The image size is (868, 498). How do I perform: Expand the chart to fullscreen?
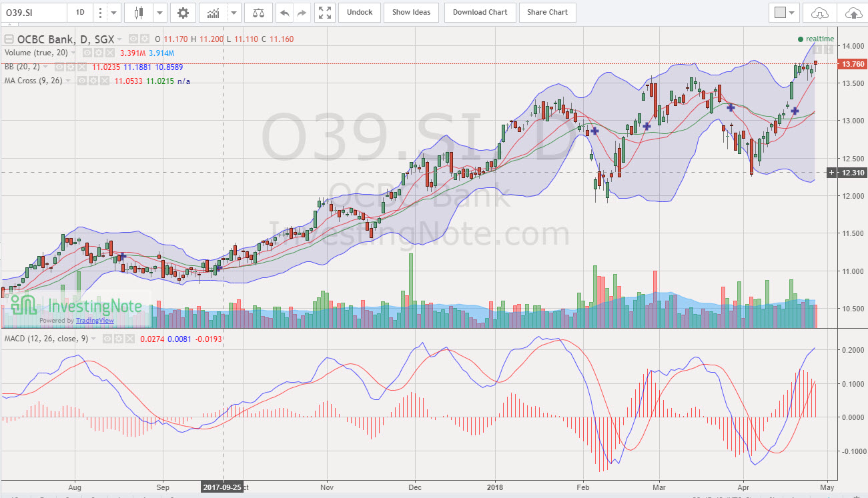tap(325, 12)
